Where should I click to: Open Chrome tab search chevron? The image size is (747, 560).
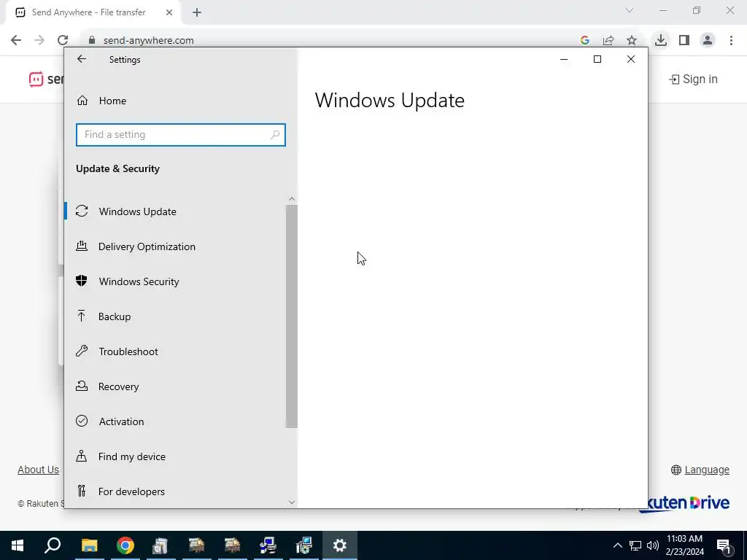(630, 10)
